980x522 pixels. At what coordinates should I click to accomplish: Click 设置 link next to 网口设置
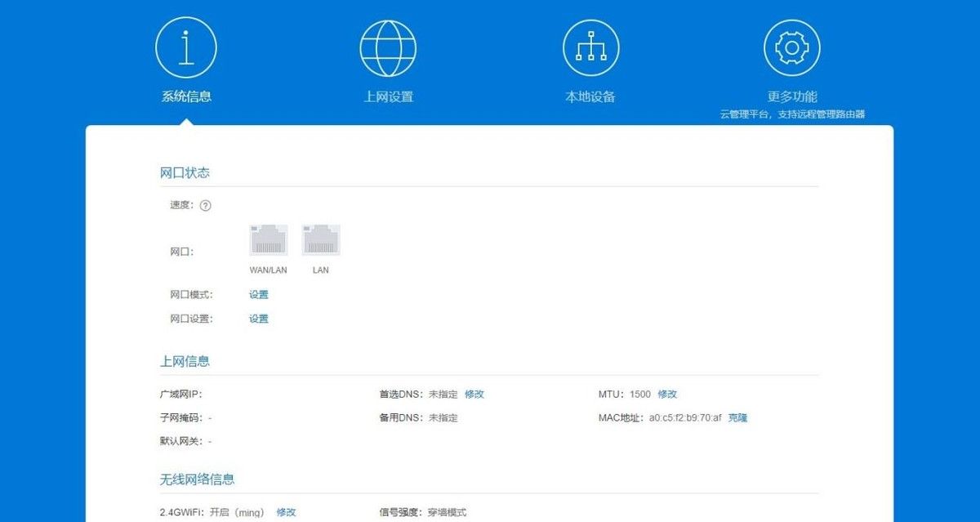tap(259, 319)
